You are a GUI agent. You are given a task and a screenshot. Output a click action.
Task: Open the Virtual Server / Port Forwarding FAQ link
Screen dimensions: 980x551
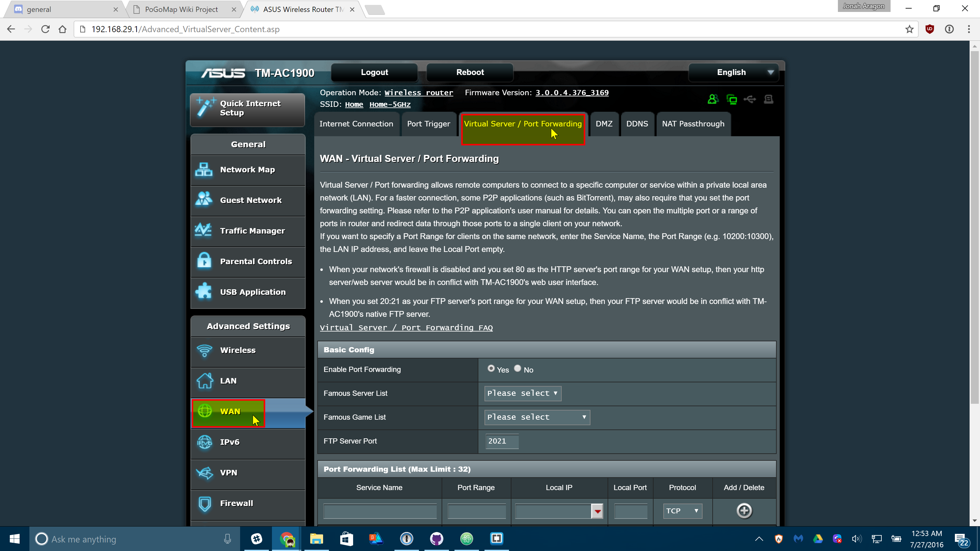pos(406,328)
